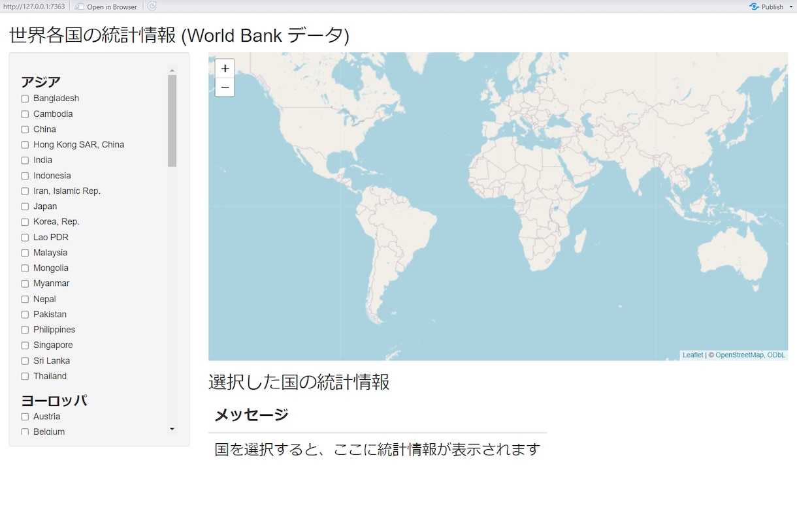Click the sidebar scroll down arrow
The image size is (797, 532).
172,429
